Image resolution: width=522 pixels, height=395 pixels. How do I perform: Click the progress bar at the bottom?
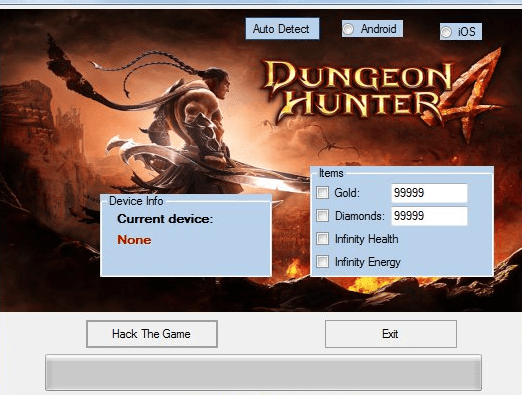(263, 372)
